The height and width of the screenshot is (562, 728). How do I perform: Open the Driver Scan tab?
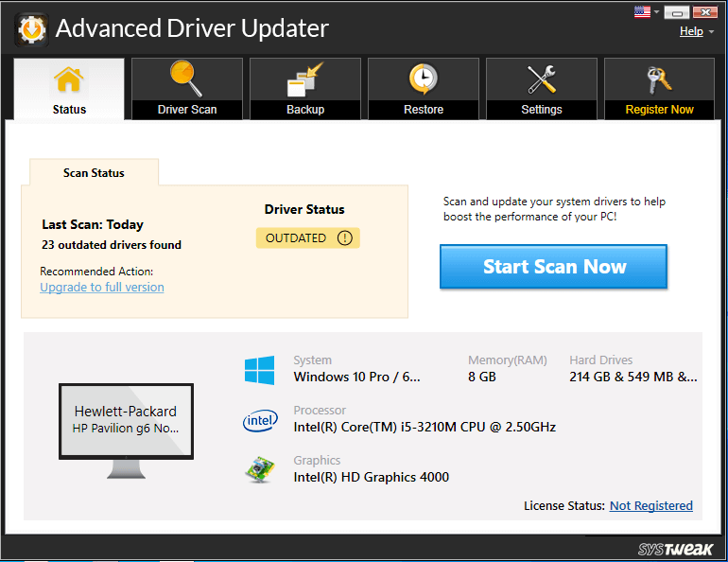pyautogui.click(x=187, y=89)
